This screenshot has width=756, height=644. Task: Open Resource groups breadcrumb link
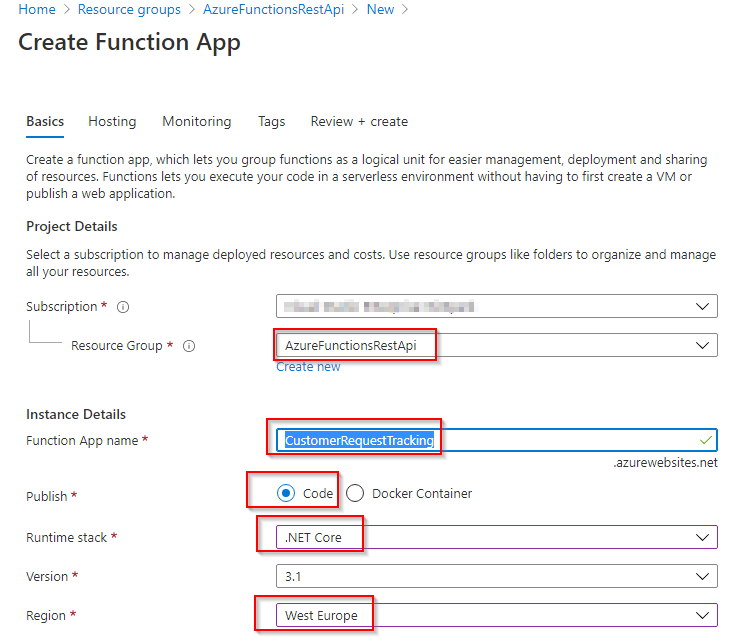pos(129,9)
